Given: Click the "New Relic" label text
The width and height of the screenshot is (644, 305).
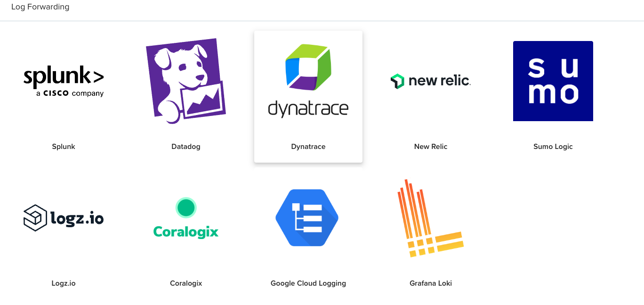Looking at the screenshot, I should coord(431,147).
